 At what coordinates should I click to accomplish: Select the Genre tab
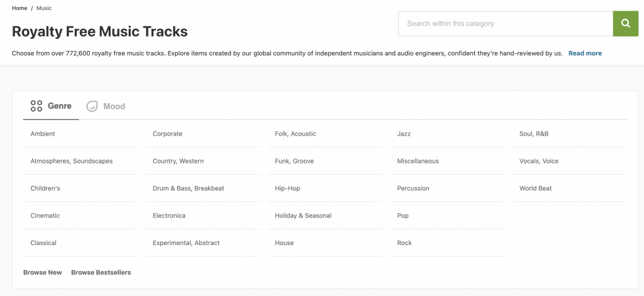pos(59,106)
